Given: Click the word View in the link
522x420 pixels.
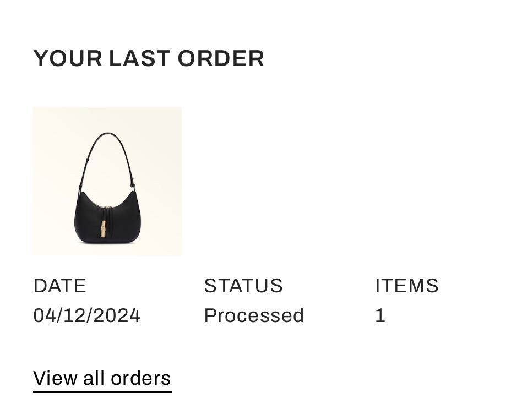Looking at the screenshot, I should tap(56, 379).
